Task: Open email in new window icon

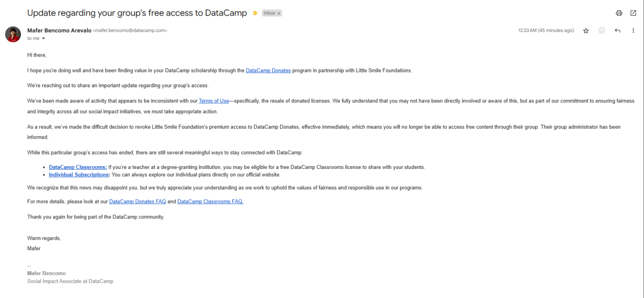Action: pyautogui.click(x=633, y=13)
